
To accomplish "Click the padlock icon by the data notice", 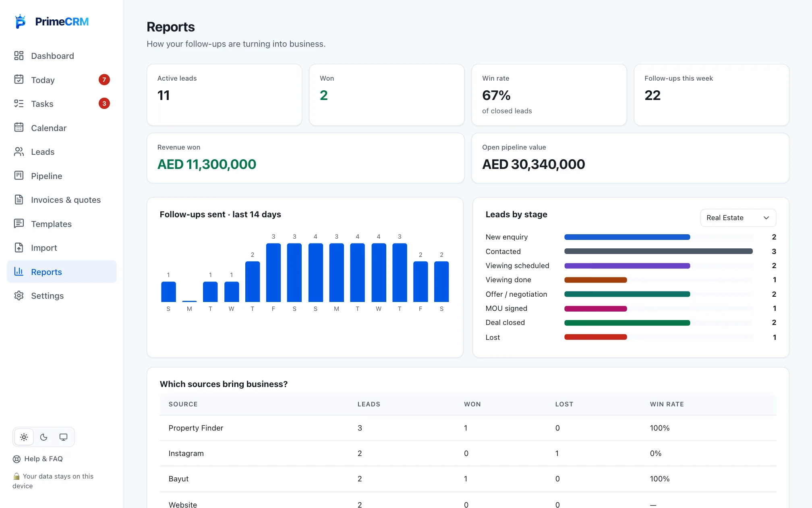I will coord(17,476).
